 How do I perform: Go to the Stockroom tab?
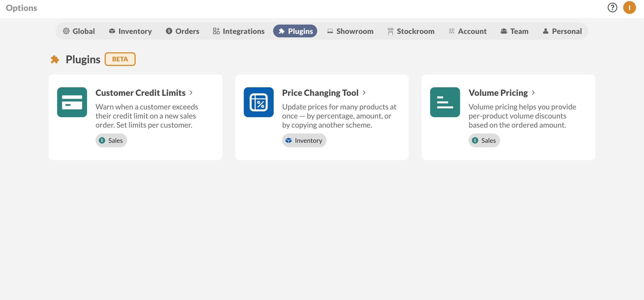click(x=411, y=31)
